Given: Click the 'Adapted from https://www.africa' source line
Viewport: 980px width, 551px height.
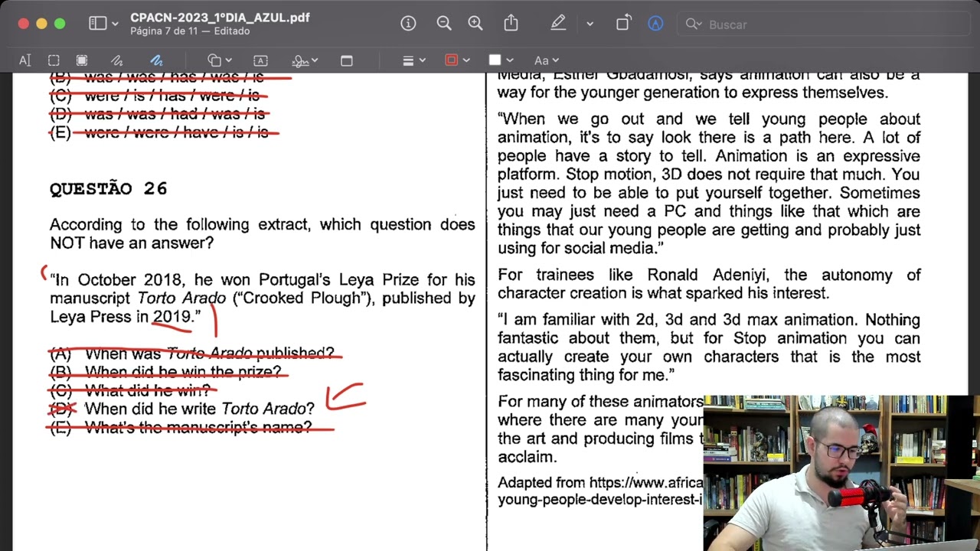Looking at the screenshot, I should 599,483.
